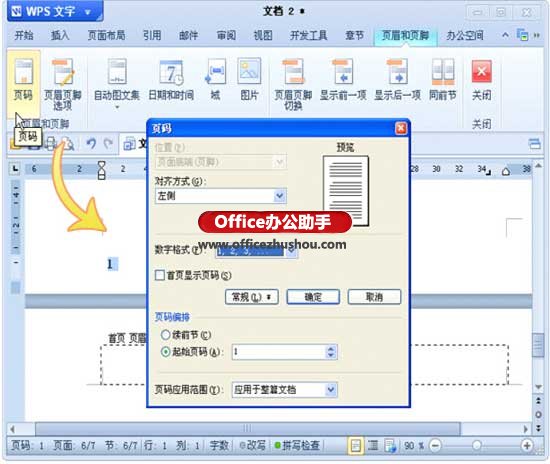Insert 日期和时间 date and time
This screenshot has height=464, width=550.
tap(171, 72)
